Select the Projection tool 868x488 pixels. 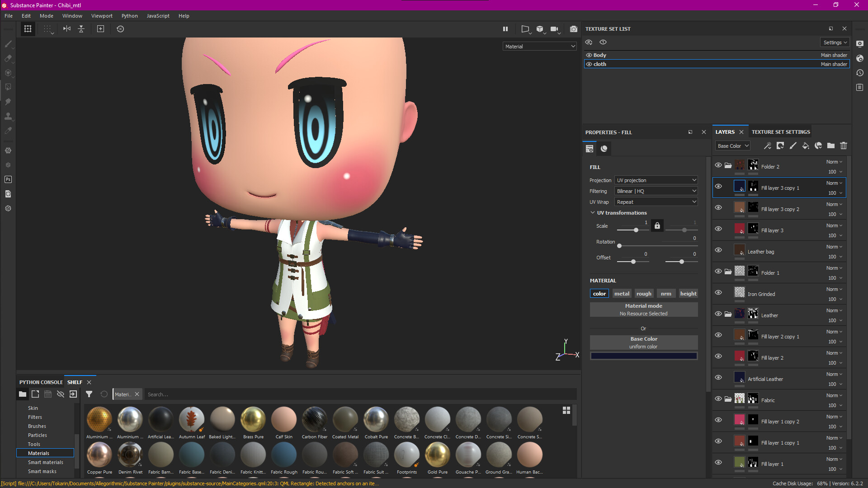pyautogui.click(x=8, y=73)
